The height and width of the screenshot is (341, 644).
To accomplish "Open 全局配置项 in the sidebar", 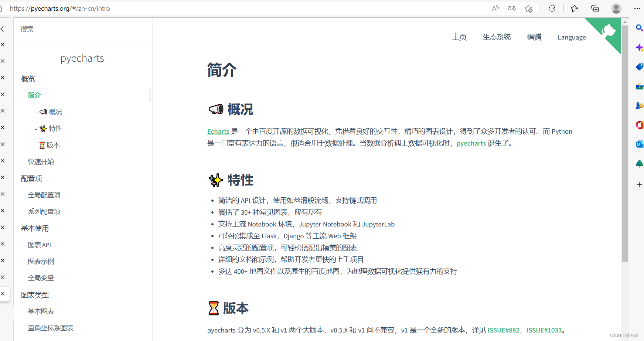I will point(44,195).
